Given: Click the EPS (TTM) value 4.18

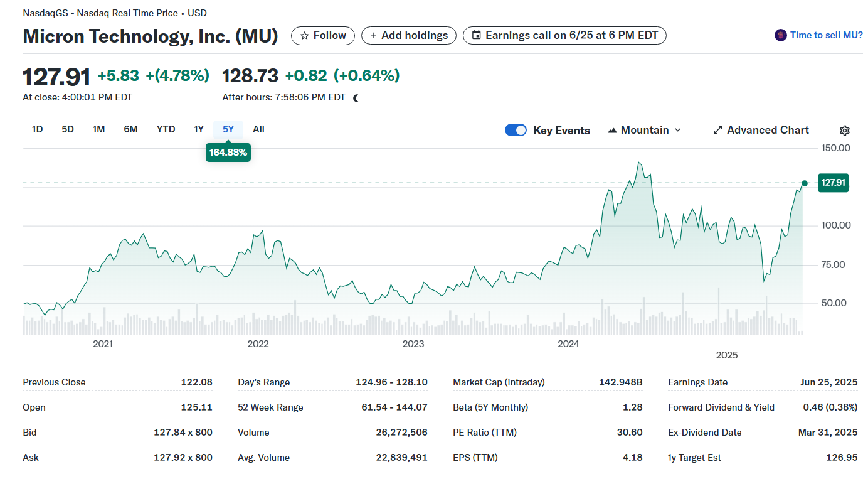Looking at the screenshot, I should [x=633, y=458].
